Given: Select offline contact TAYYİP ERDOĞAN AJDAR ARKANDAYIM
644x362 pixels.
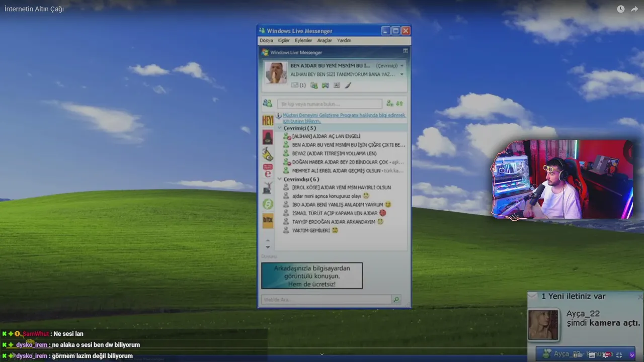Looking at the screenshot, I should (x=334, y=222).
